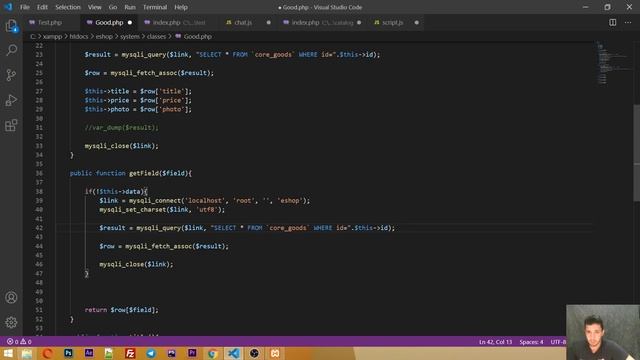Open the File menu

[x=25, y=7]
